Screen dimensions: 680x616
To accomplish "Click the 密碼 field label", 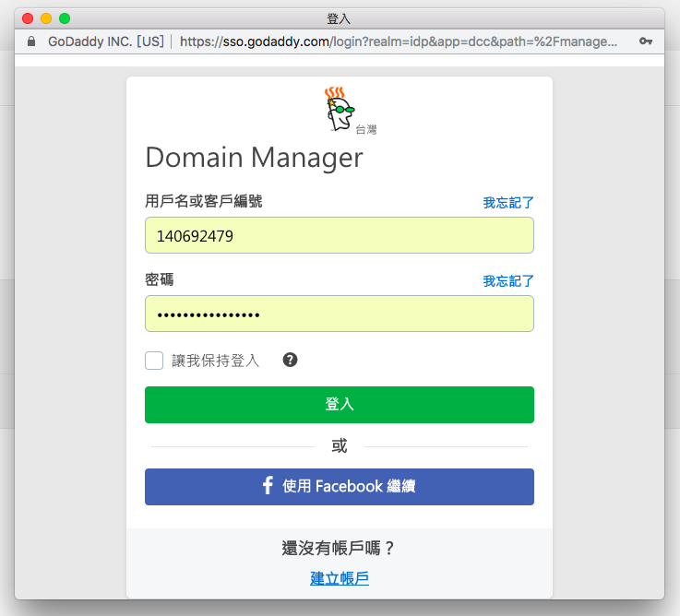I will pos(159,279).
